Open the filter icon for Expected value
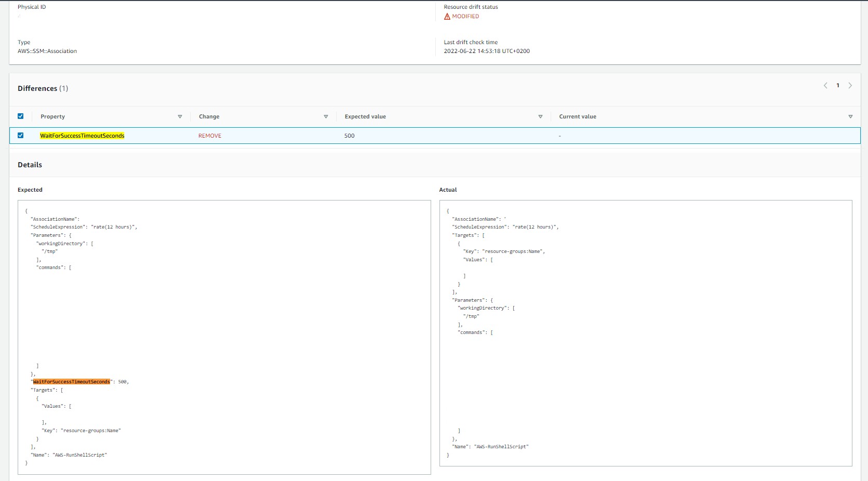The height and width of the screenshot is (481, 868). pyautogui.click(x=540, y=116)
